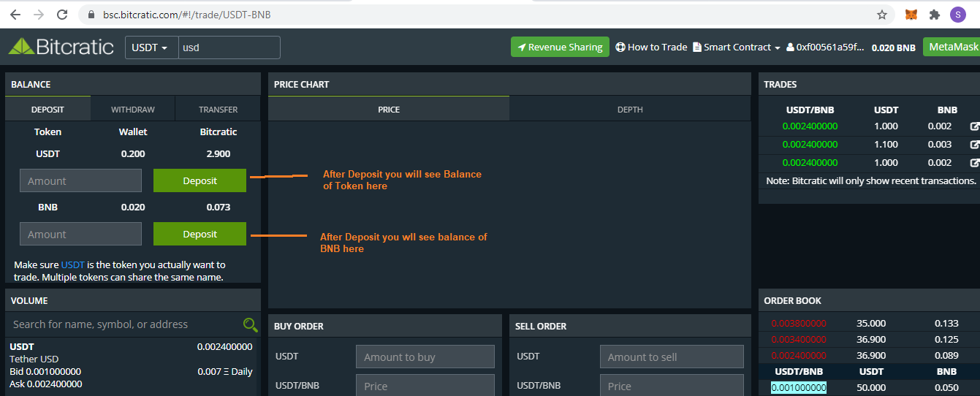Open the How to Trade link
Screen dimensions: 980x396
pos(651,47)
